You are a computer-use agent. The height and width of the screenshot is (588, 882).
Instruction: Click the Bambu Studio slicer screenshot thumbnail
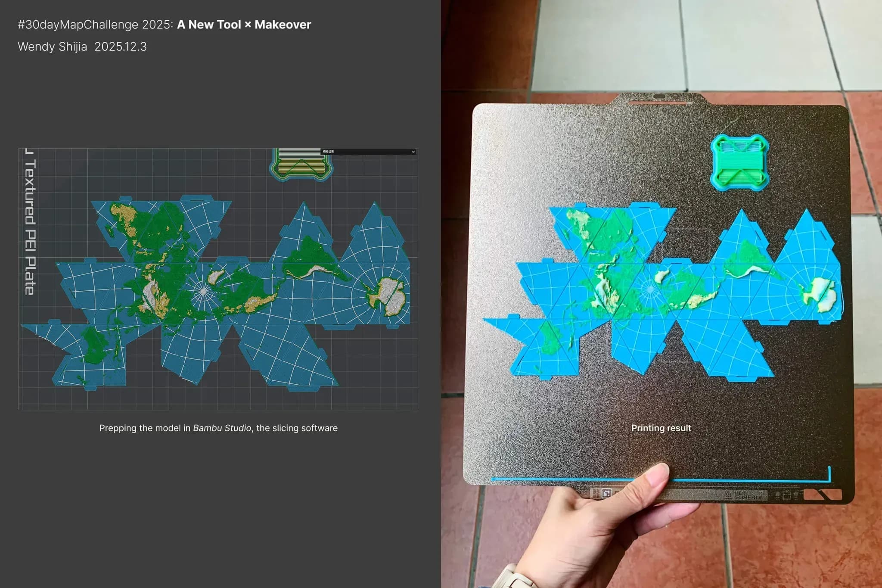pyautogui.click(x=218, y=279)
